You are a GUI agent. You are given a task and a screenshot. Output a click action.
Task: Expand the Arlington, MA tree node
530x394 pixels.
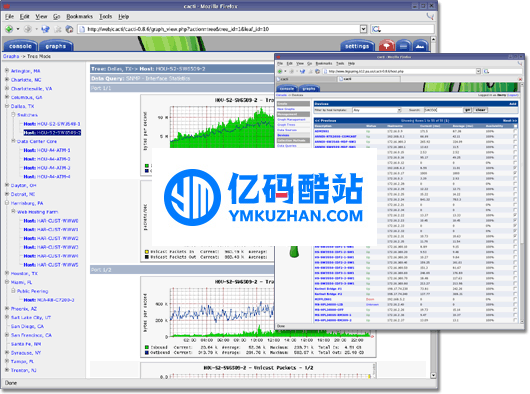7,71
